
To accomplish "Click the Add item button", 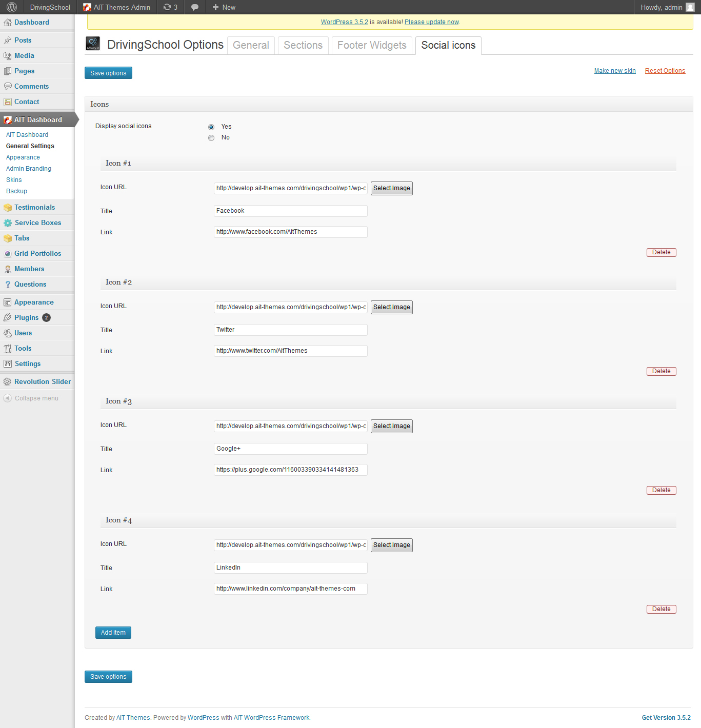I will pyautogui.click(x=113, y=633).
